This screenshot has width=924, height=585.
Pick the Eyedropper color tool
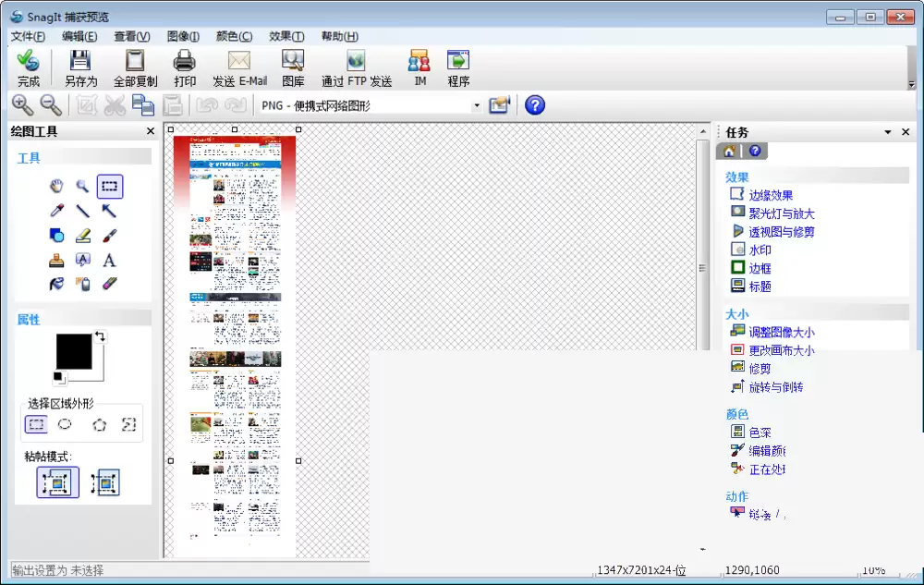pos(56,211)
